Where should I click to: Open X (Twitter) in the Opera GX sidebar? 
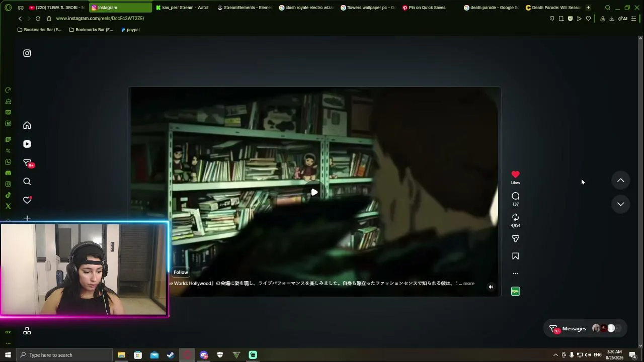pos(8,206)
